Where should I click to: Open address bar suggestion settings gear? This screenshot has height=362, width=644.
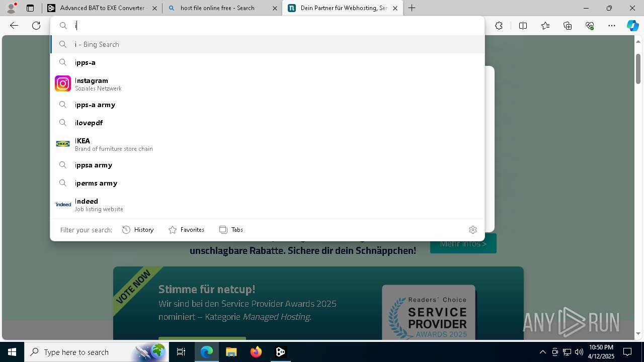pos(473,230)
